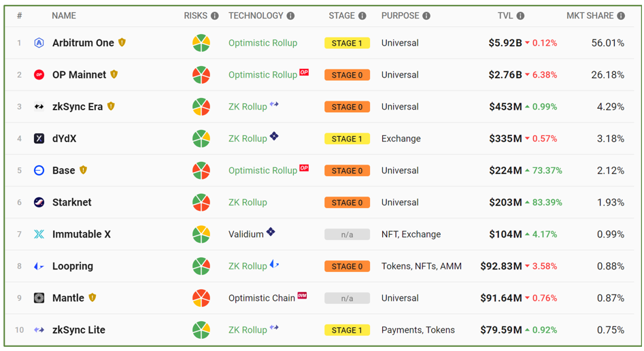
Task: Click the Stage 0 badge for OP Mainnet
Action: click(347, 75)
